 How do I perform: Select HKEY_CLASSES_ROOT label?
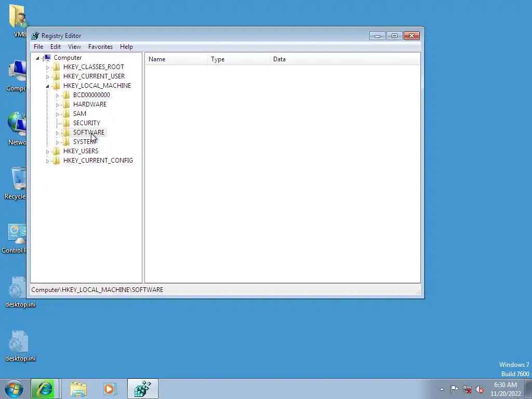[94, 67]
